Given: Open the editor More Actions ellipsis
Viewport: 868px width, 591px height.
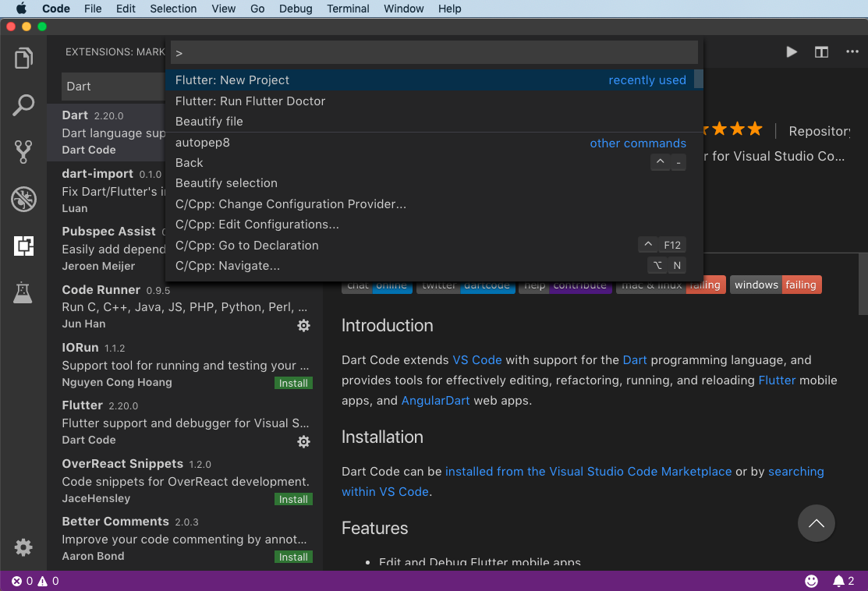Looking at the screenshot, I should [852, 51].
